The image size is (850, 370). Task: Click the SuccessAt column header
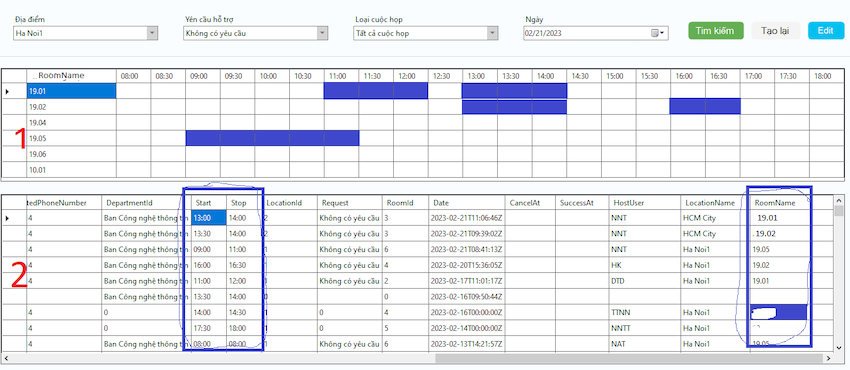pyautogui.click(x=582, y=203)
